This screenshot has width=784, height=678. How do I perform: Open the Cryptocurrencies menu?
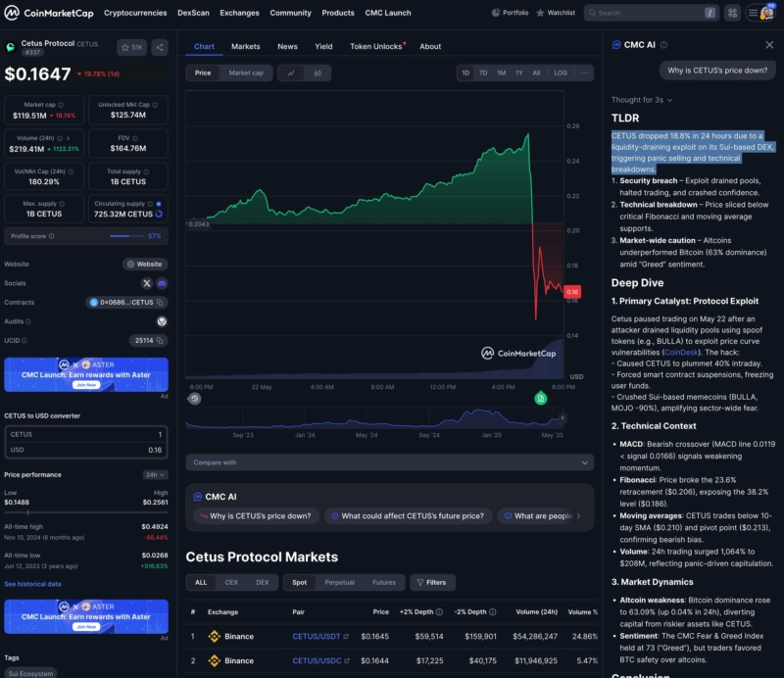tap(135, 13)
